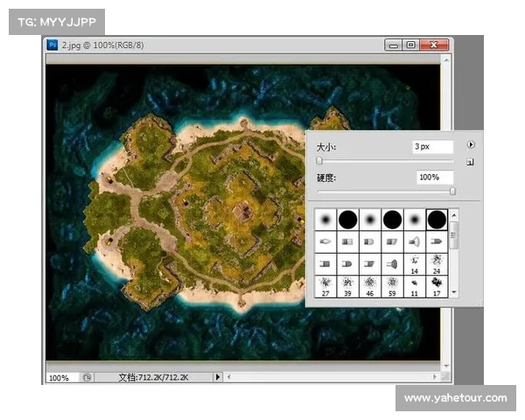The height and width of the screenshot is (420, 525).
Task: Click the 2.jpg @ 100%(RGB/8) title text
Action: [x=102, y=45]
